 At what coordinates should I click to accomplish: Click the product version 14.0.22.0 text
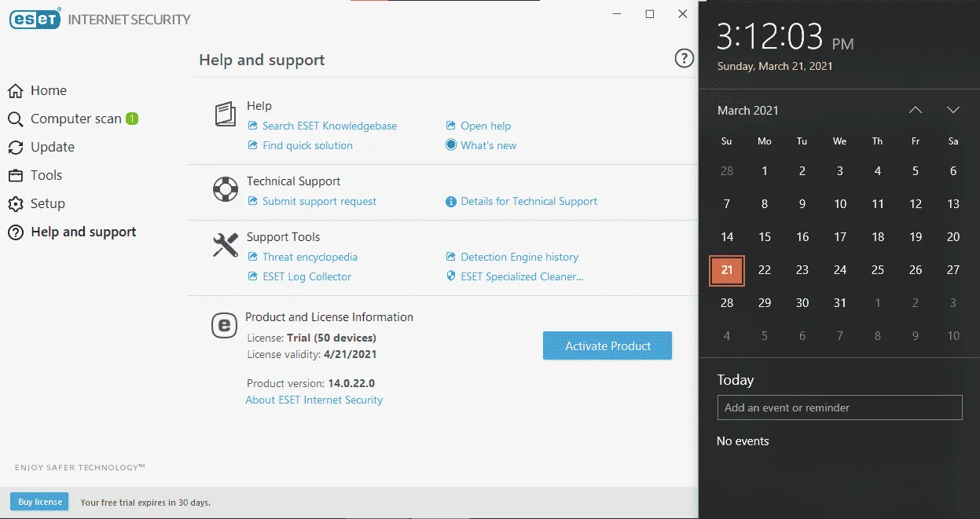tap(351, 384)
